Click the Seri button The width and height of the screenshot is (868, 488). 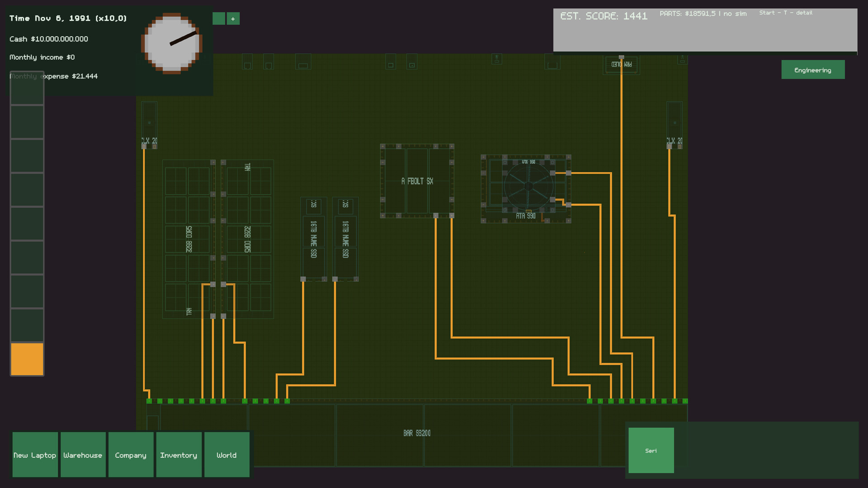[651, 450]
